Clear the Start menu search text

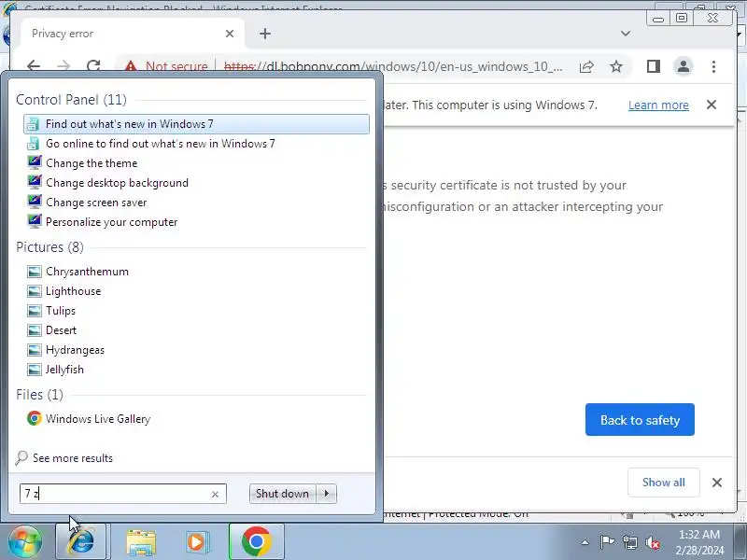coord(216,495)
